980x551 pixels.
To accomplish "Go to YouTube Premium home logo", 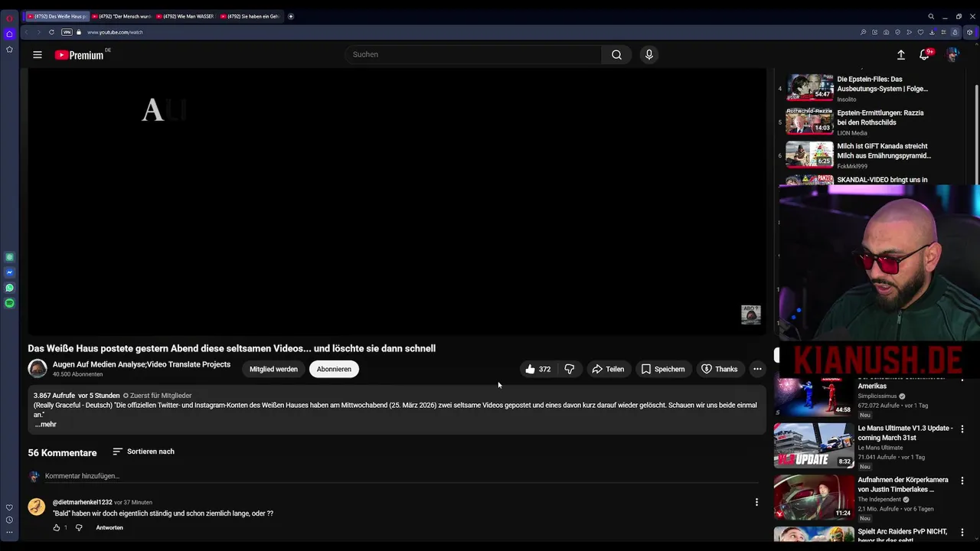I will (80, 54).
